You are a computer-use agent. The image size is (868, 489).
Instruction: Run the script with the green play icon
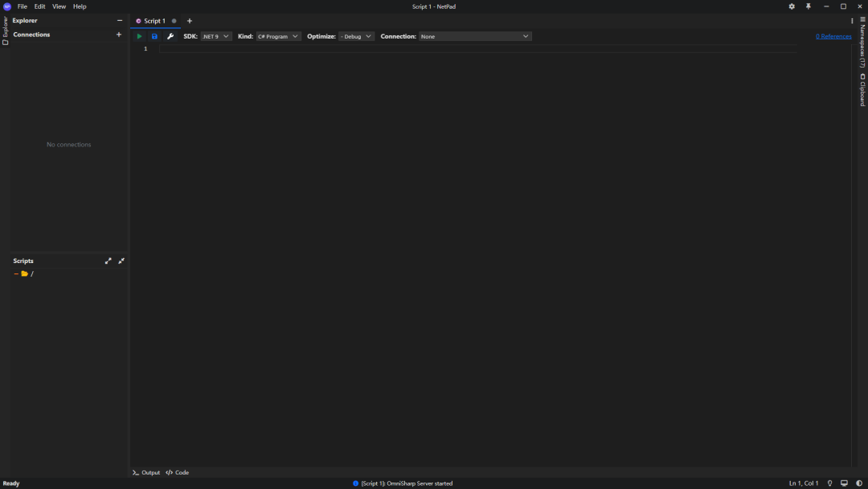tap(139, 36)
